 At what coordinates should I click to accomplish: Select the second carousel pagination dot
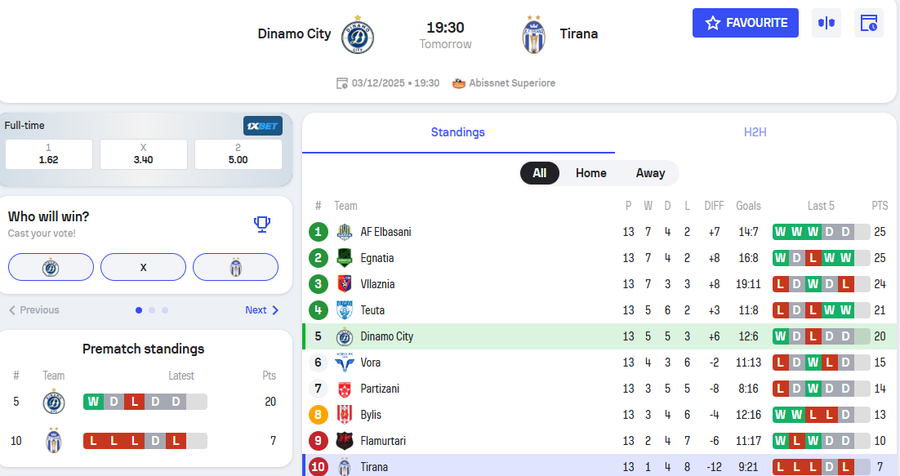pyautogui.click(x=151, y=310)
